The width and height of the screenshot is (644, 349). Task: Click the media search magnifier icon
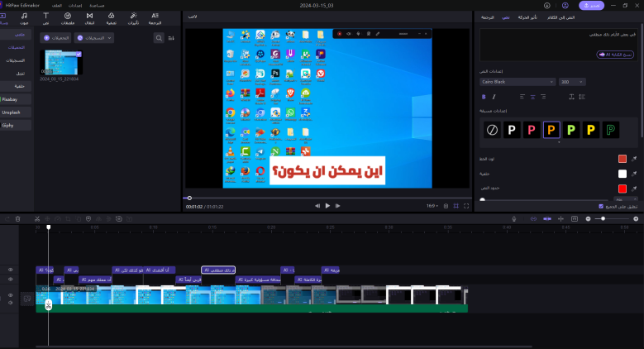click(x=159, y=38)
